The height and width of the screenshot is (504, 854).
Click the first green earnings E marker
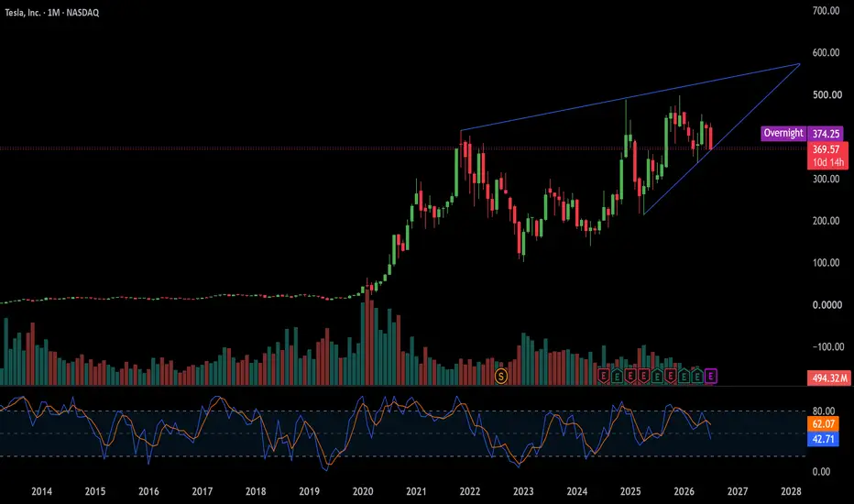(x=617, y=376)
